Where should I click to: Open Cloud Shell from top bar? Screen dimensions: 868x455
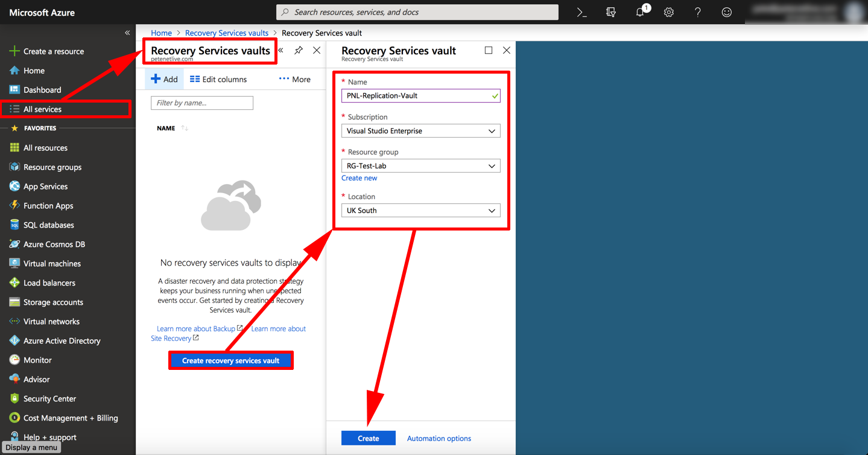[x=581, y=12]
